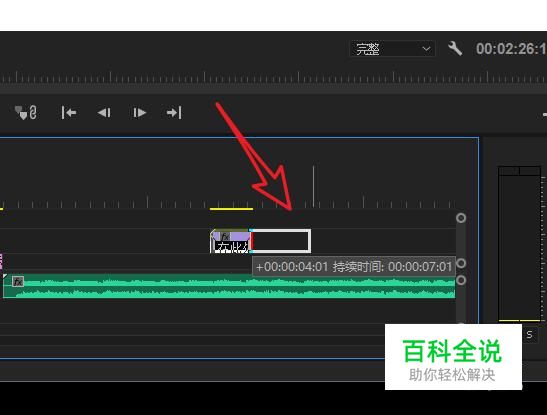Image resolution: width=547 pixels, height=415 pixels.
Task: Click the fx badge on the purple title clip
Action: point(225,236)
